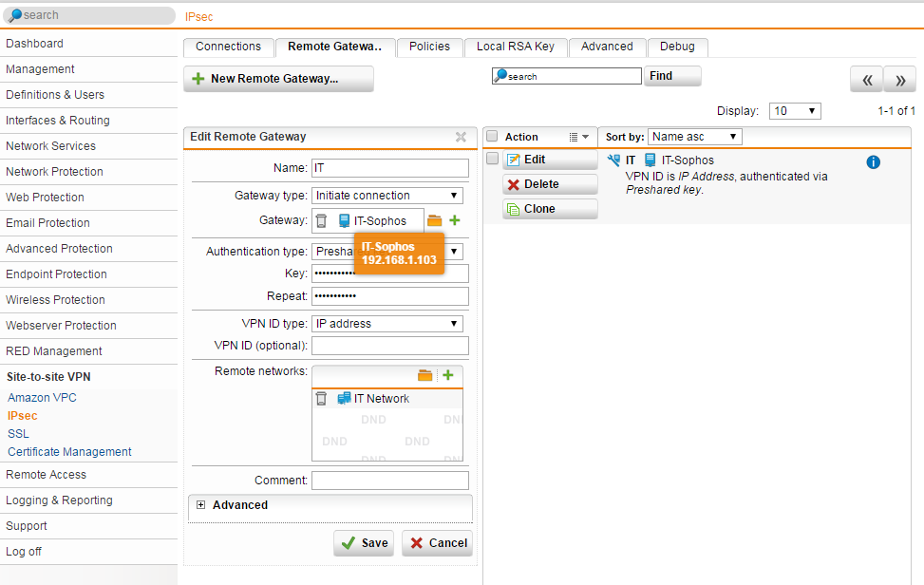Expand the Advanced section

(201, 505)
